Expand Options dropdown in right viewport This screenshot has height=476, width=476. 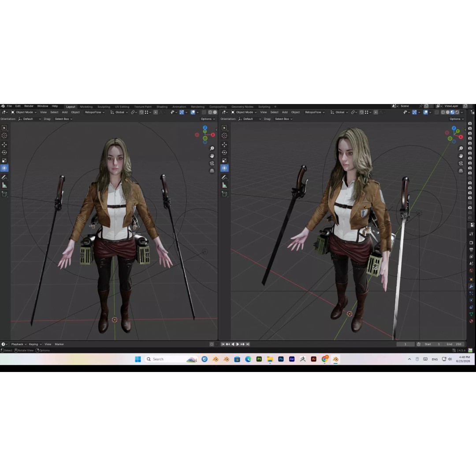tap(457, 119)
